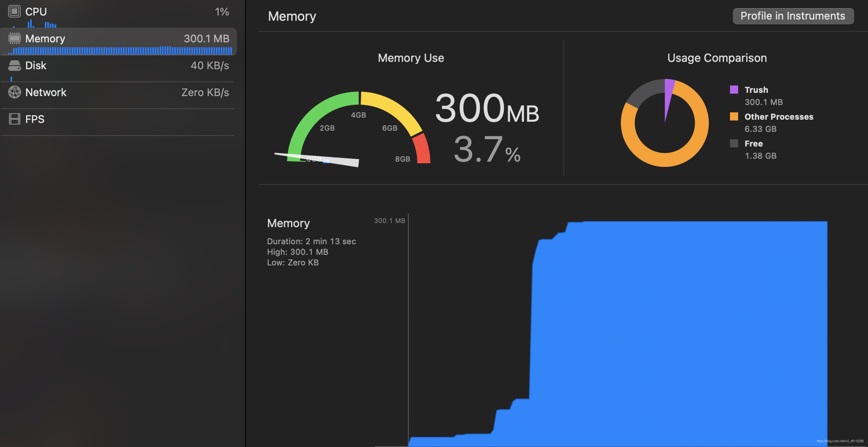Select the Memory report row
This screenshot has height=447, width=868.
pyautogui.click(x=118, y=39)
